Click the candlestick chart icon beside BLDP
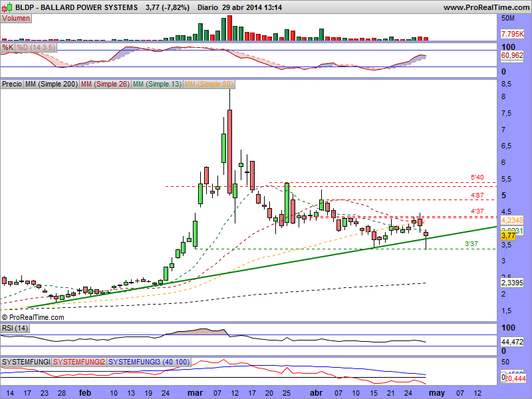This screenshot has height=399, width=532. pos(7,7)
